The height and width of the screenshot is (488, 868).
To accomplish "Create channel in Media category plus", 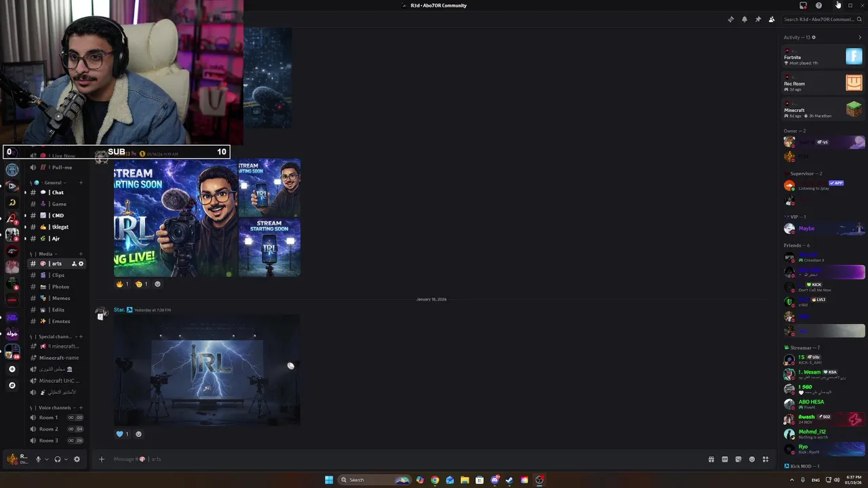I will pos(81,253).
